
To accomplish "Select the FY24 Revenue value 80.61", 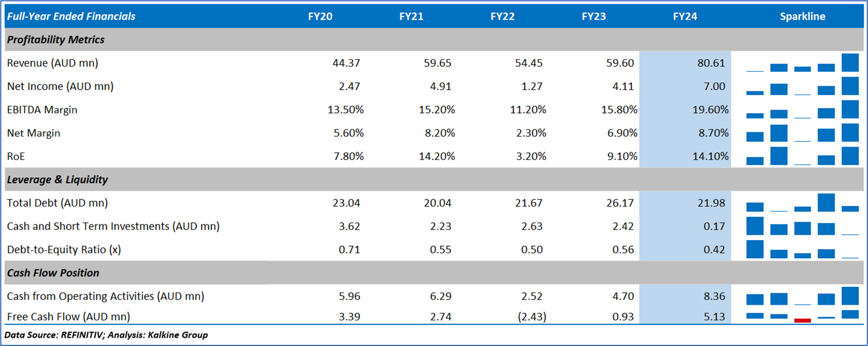I will [712, 63].
